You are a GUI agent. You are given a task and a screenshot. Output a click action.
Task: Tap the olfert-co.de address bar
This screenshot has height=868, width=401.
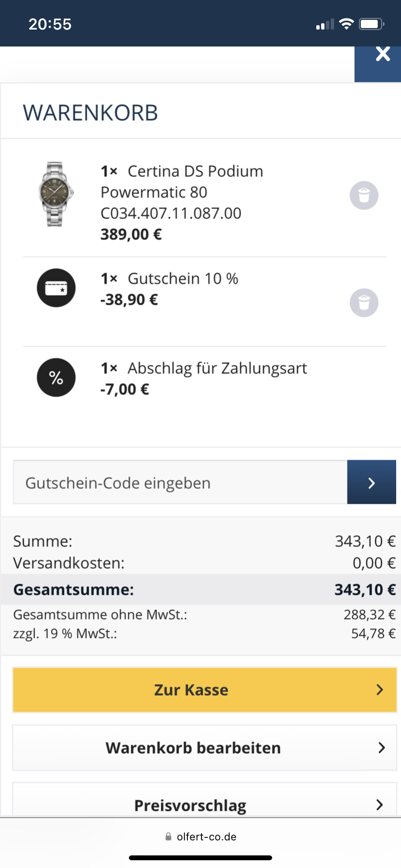point(200,837)
